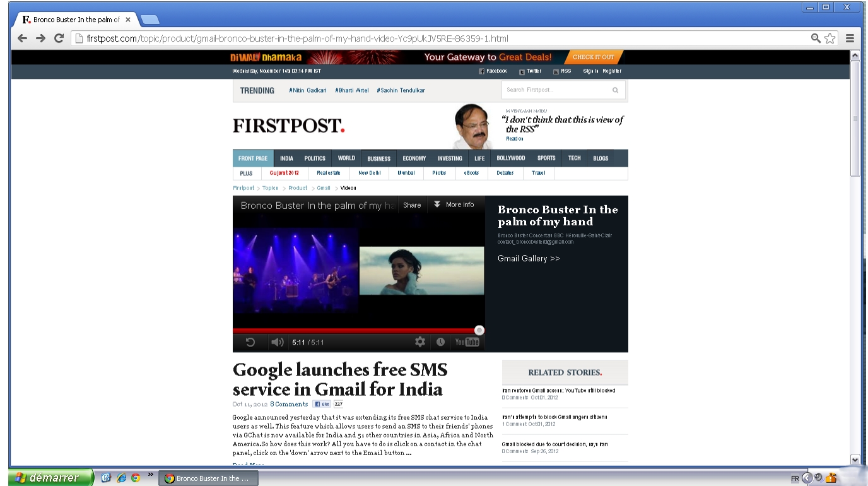Click the search magnifier in Firstpost search box
This screenshot has width=868, height=486.
615,90
